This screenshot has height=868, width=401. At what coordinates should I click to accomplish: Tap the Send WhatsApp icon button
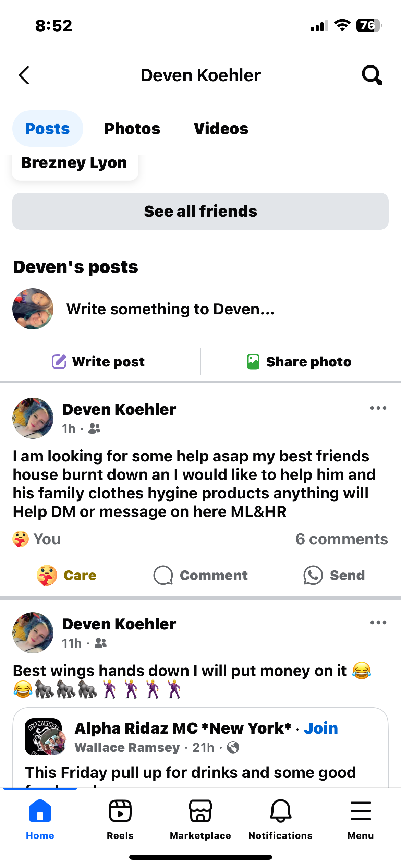(334, 575)
